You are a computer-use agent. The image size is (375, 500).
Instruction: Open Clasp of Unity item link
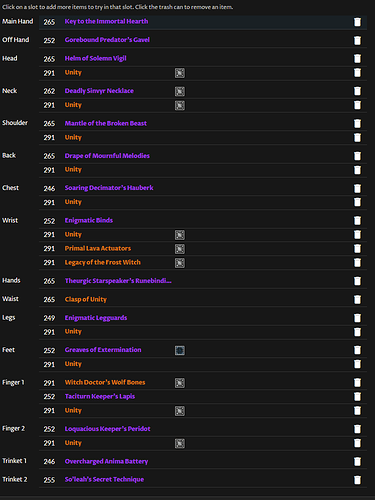tap(86, 299)
